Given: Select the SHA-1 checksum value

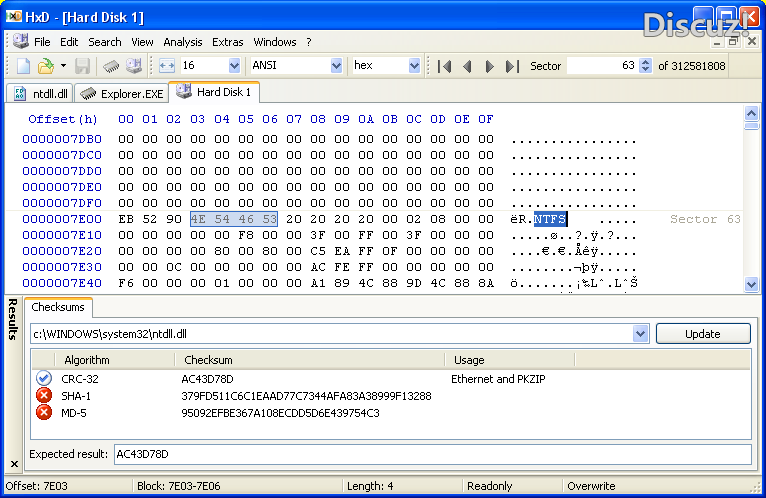Looking at the screenshot, I should click(306, 396).
